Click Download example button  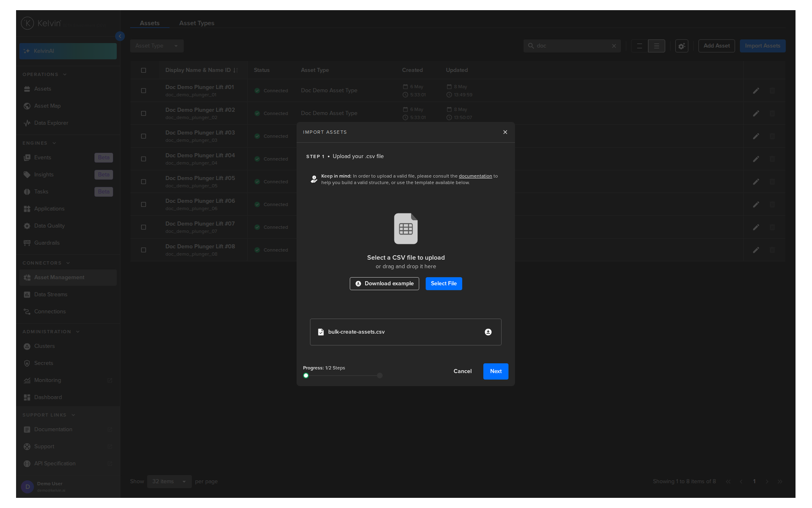click(384, 284)
